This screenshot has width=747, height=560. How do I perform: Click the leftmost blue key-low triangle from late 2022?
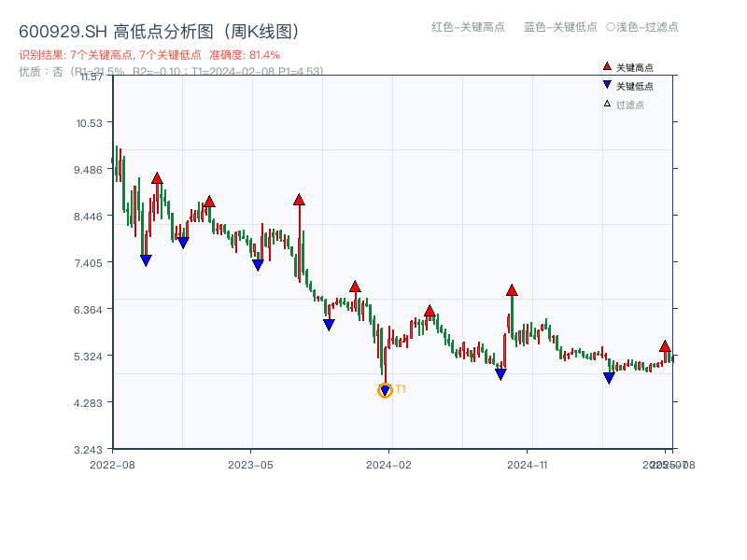(x=145, y=259)
